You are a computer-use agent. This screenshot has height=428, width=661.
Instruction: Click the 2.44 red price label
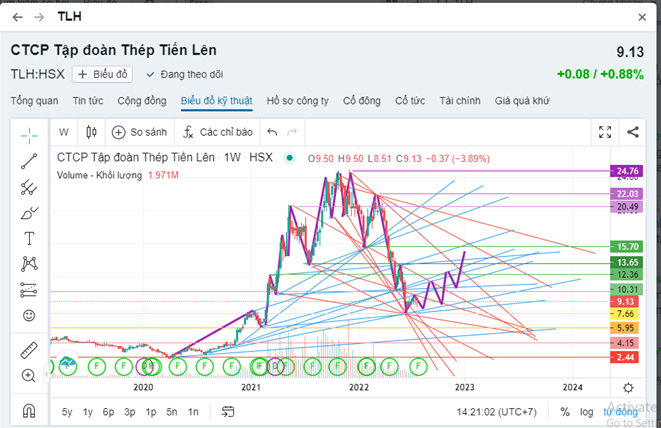pos(625,358)
